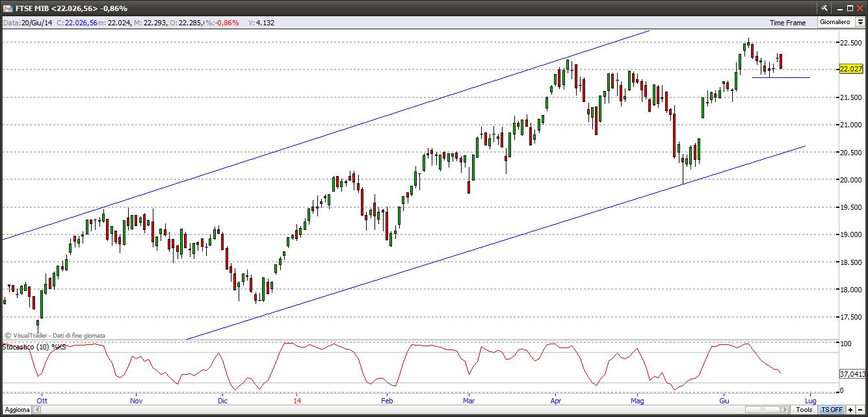This screenshot has height=417, width=868.
Task: Click the 22.500 price axis label
Action: click(x=851, y=42)
